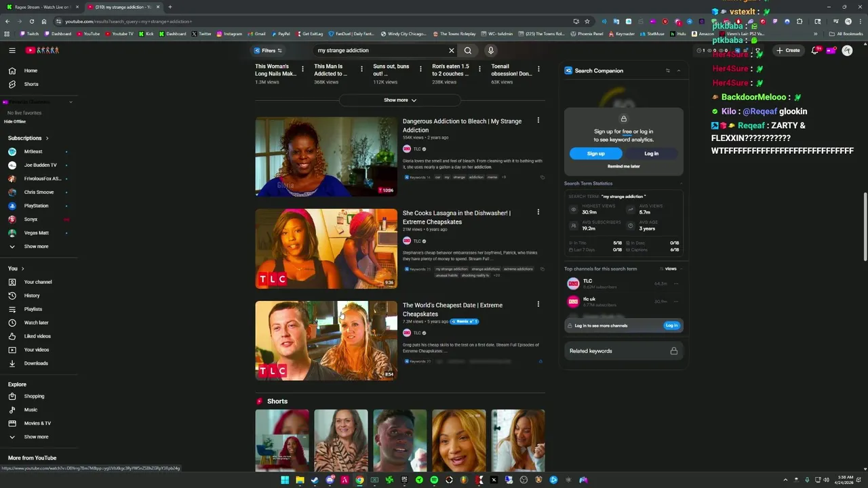Open She Cooks Lasagna in Dishwasher title
The image size is (868, 488).
point(457,217)
